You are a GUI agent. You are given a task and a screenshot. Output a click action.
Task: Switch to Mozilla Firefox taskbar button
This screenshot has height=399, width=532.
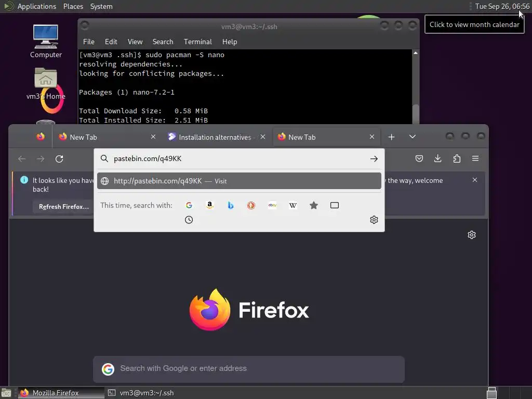[61, 393]
